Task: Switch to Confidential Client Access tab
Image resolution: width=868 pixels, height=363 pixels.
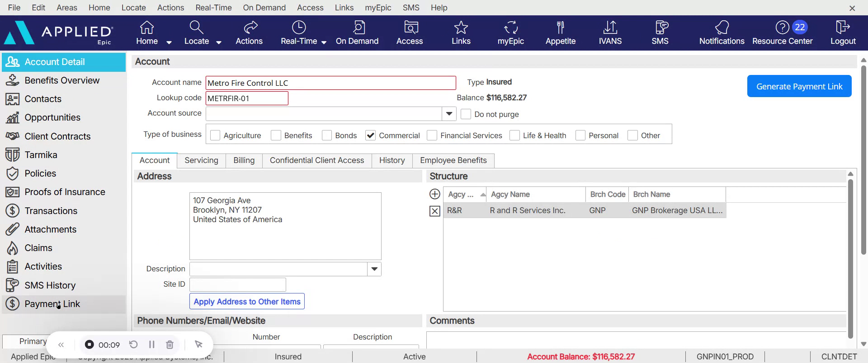Action: pyautogui.click(x=317, y=160)
